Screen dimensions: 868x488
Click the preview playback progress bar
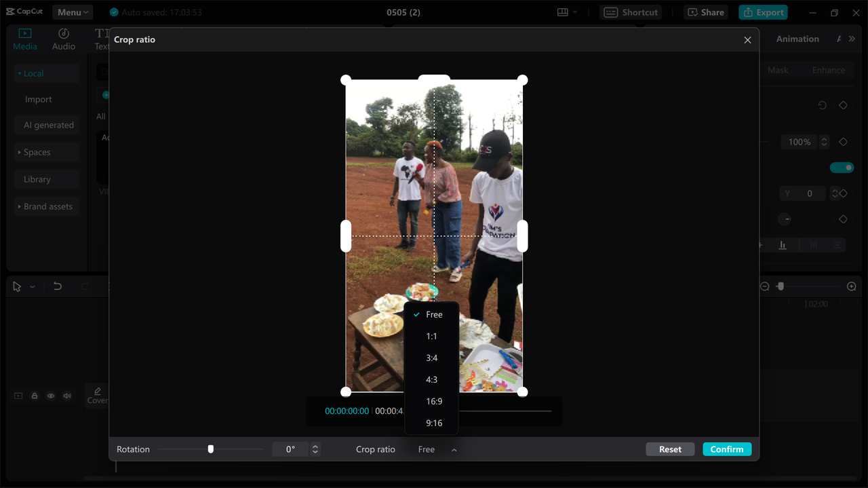coord(505,411)
